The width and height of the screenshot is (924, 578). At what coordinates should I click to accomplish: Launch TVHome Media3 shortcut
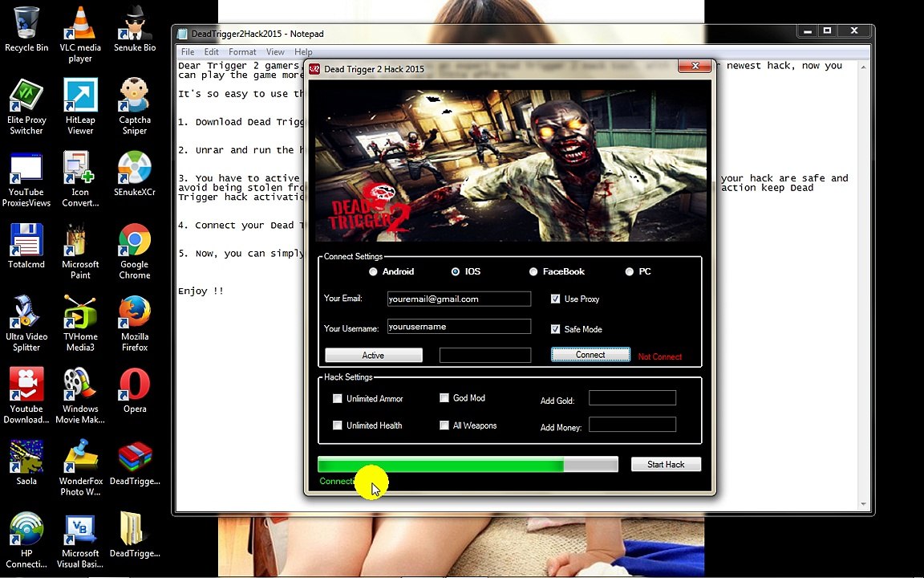point(80,324)
